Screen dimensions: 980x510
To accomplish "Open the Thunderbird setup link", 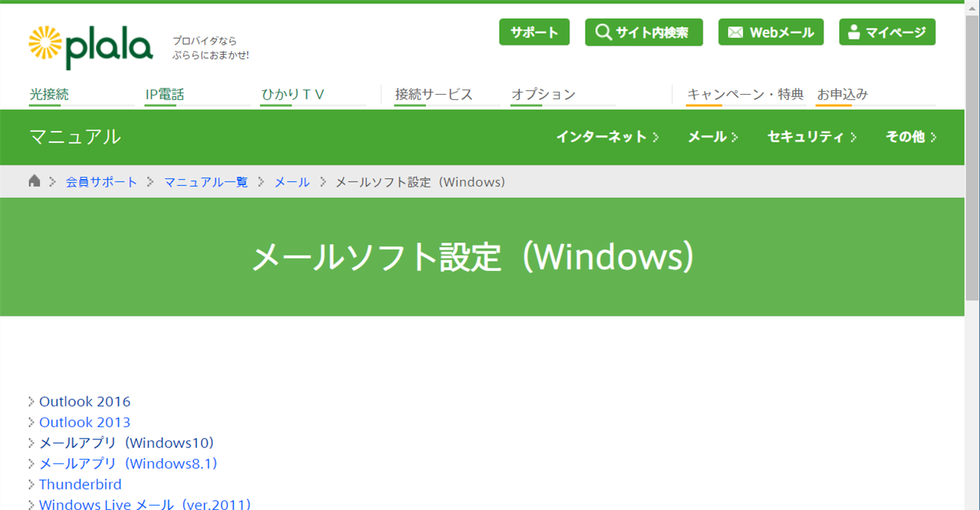I will pos(80,484).
